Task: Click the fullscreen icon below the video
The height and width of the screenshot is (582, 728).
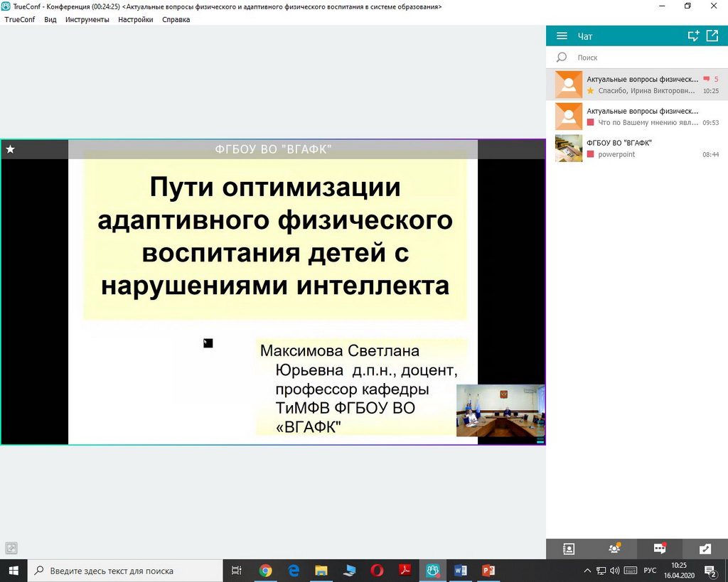Action: pyautogui.click(x=11, y=548)
